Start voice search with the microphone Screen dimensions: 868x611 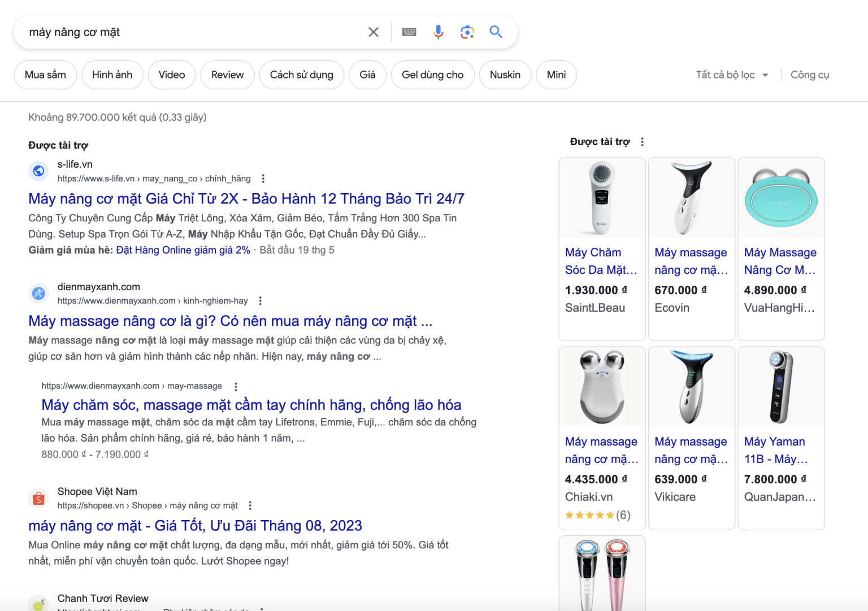coord(438,32)
